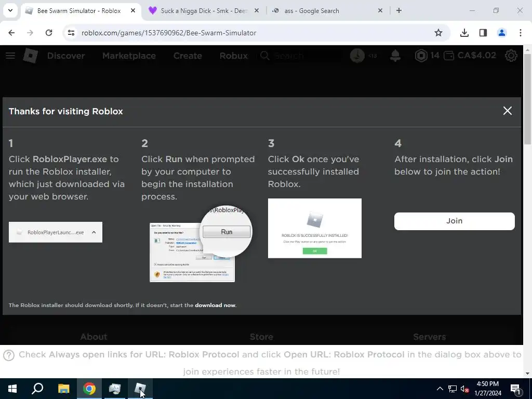
Task: Open the Roblox hamburger navigation menu
Action: (10, 56)
